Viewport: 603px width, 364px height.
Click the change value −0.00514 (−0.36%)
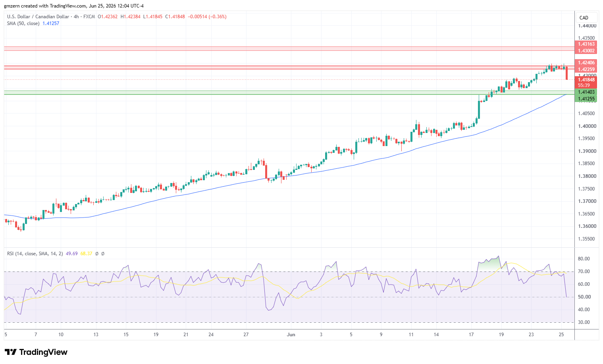pyautogui.click(x=207, y=17)
